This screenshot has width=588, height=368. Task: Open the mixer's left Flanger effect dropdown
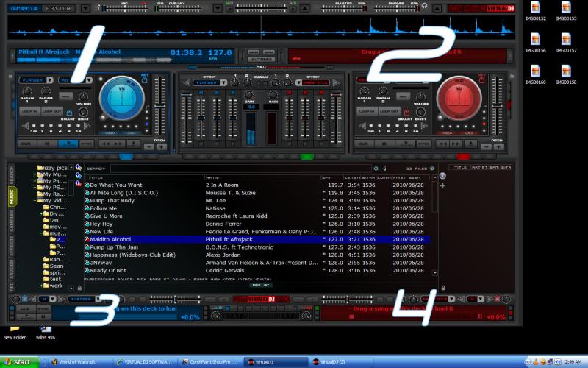(x=223, y=82)
